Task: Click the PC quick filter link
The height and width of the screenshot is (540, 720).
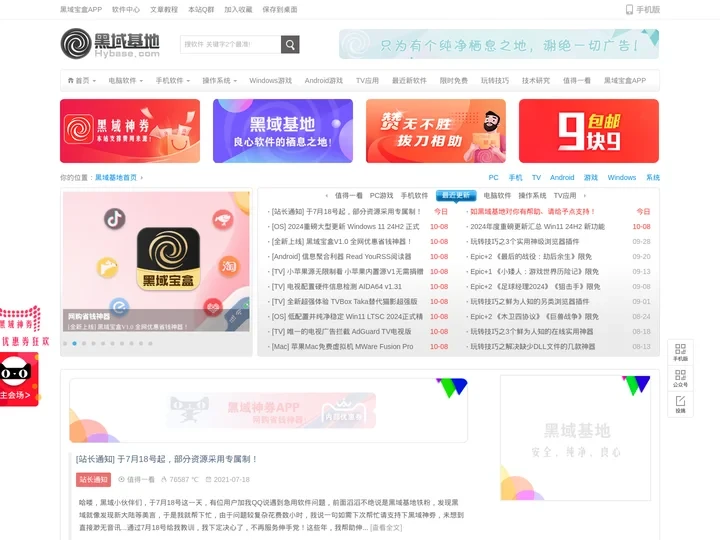Action: 493,178
